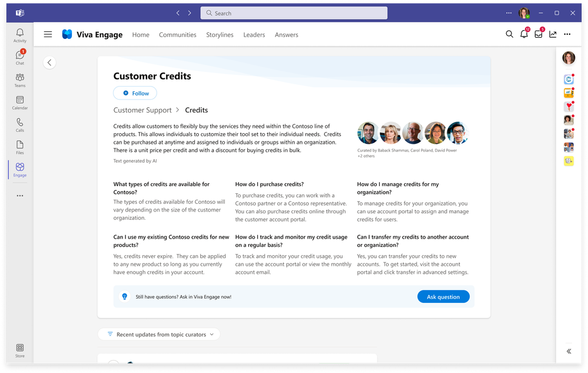Open Viva Engage more options ellipsis
This screenshot has height=373, width=588.
tap(567, 35)
